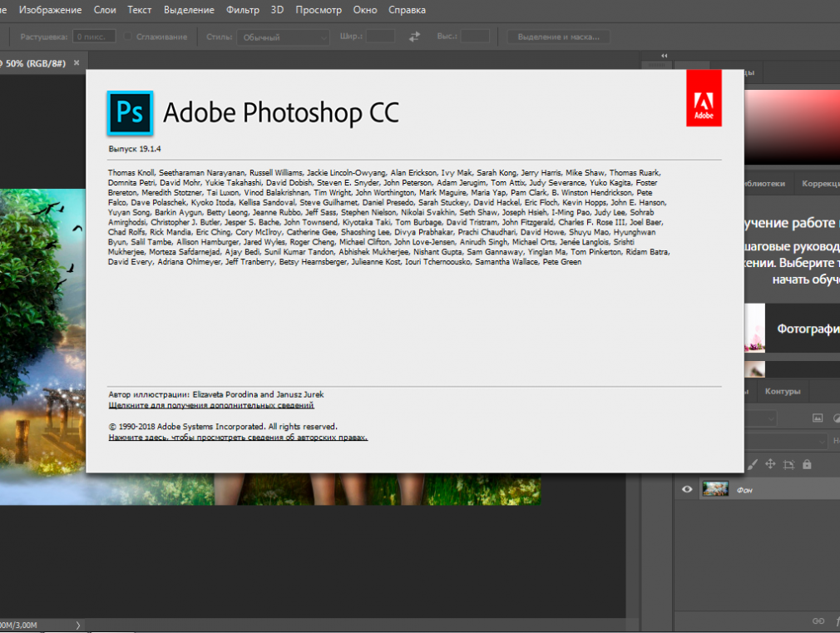Collapse panels with double-arrow icon

[665, 56]
